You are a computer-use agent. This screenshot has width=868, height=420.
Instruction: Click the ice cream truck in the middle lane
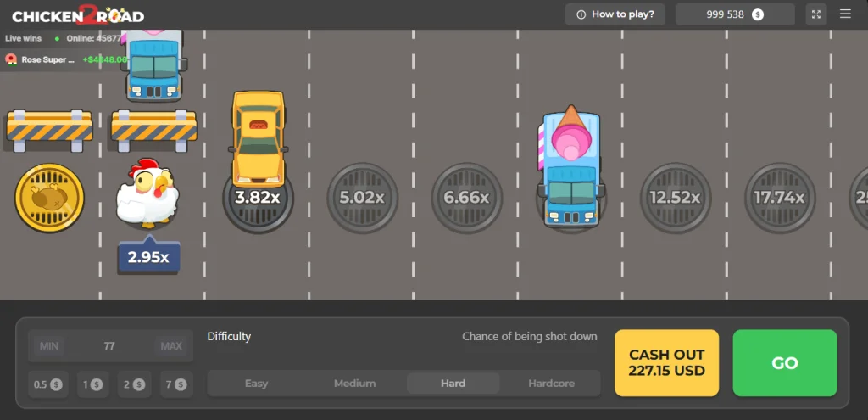(570, 166)
